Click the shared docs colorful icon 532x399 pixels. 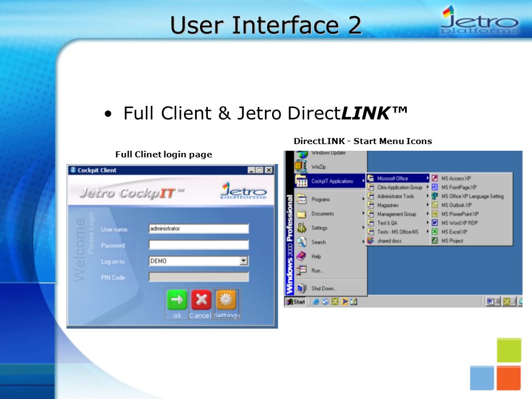(371, 241)
